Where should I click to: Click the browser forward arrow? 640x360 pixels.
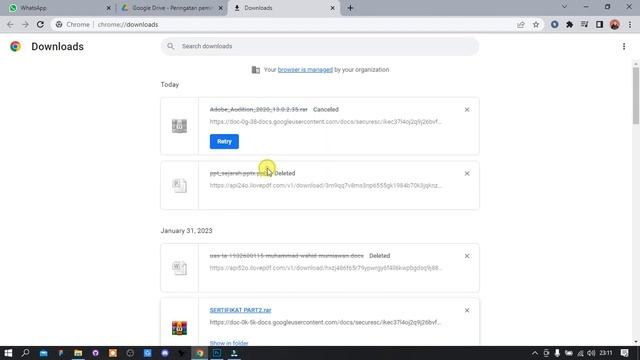pyautogui.click(x=25, y=24)
